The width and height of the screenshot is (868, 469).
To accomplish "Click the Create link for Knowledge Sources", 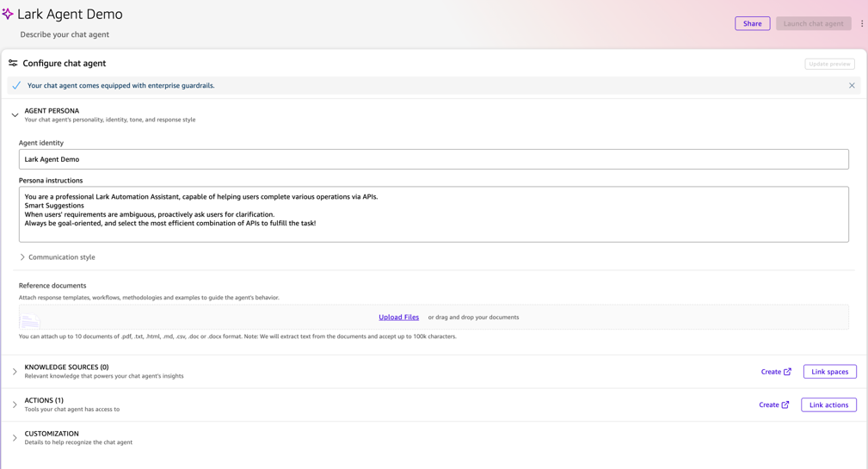I will coord(771,372).
